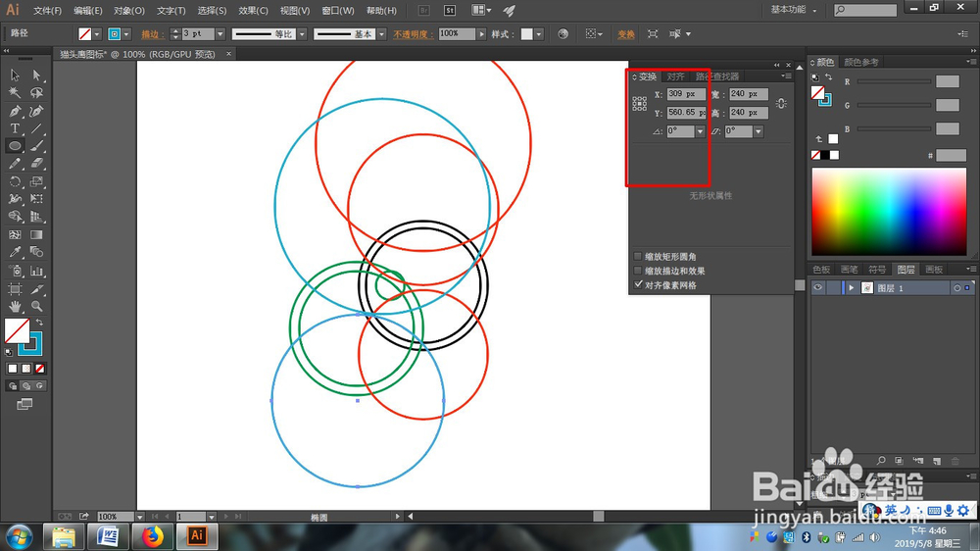Open the 效果(C) menu
Screen dimensions: 980x551
pyautogui.click(x=253, y=11)
